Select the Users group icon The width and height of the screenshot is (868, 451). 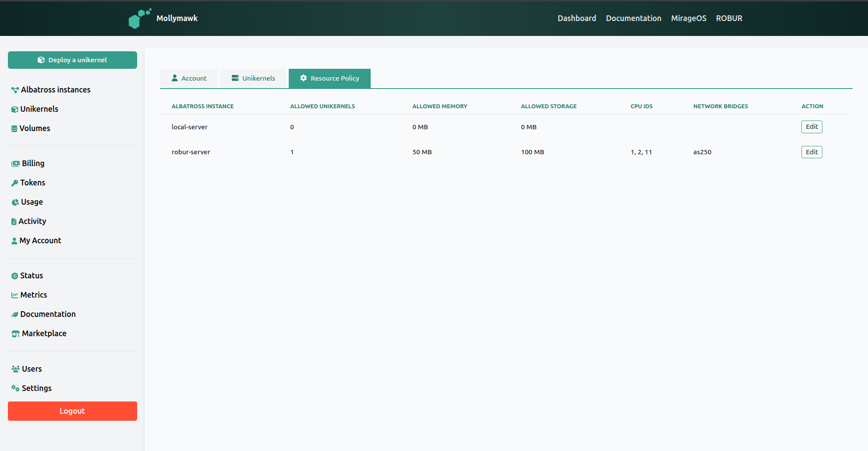[14, 369]
